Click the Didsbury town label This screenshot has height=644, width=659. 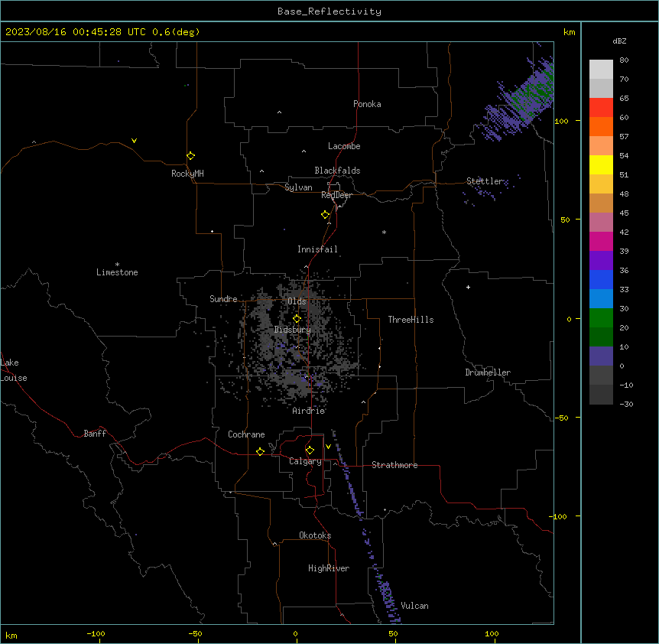[x=293, y=330]
